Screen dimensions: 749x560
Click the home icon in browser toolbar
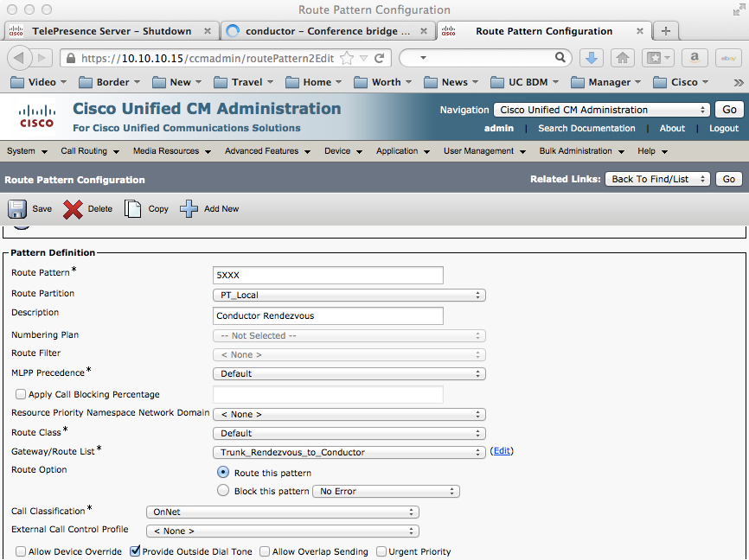(x=623, y=58)
